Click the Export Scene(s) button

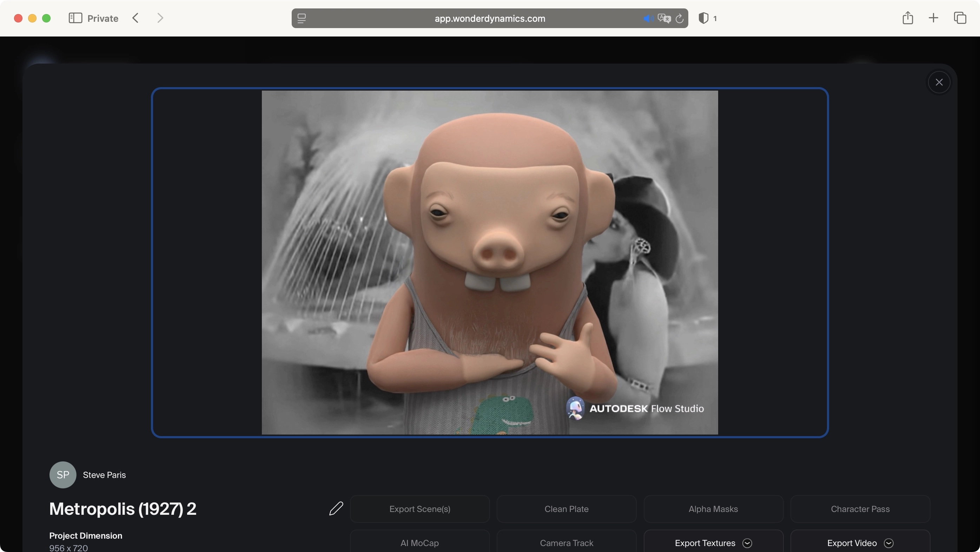tap(419, 509)
